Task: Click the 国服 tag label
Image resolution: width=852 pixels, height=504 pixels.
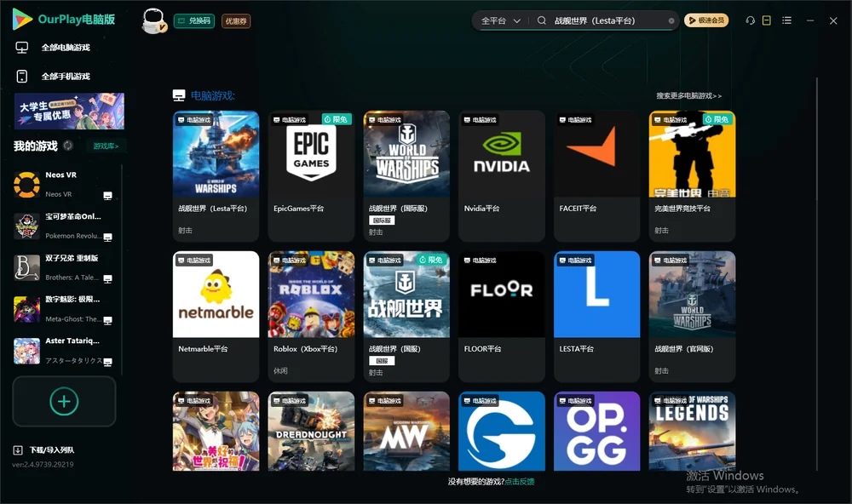Action: 382,361
